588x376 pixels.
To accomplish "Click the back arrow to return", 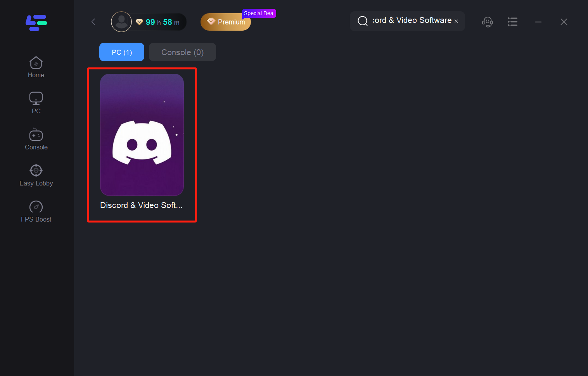I will (x=93, y=22).
